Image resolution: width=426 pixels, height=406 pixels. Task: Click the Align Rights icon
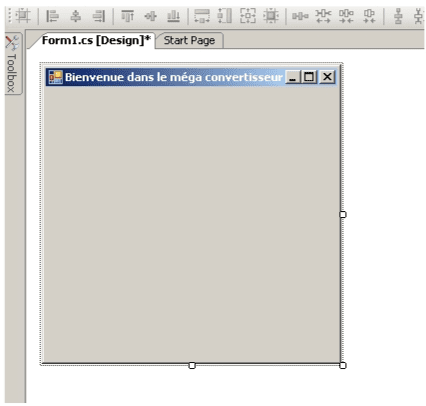coord(99,16)
